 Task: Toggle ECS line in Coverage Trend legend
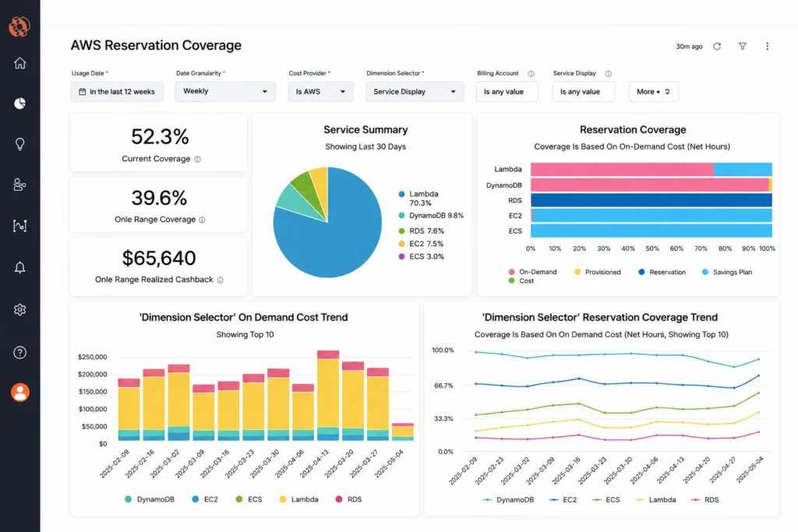tap(606, 500)
